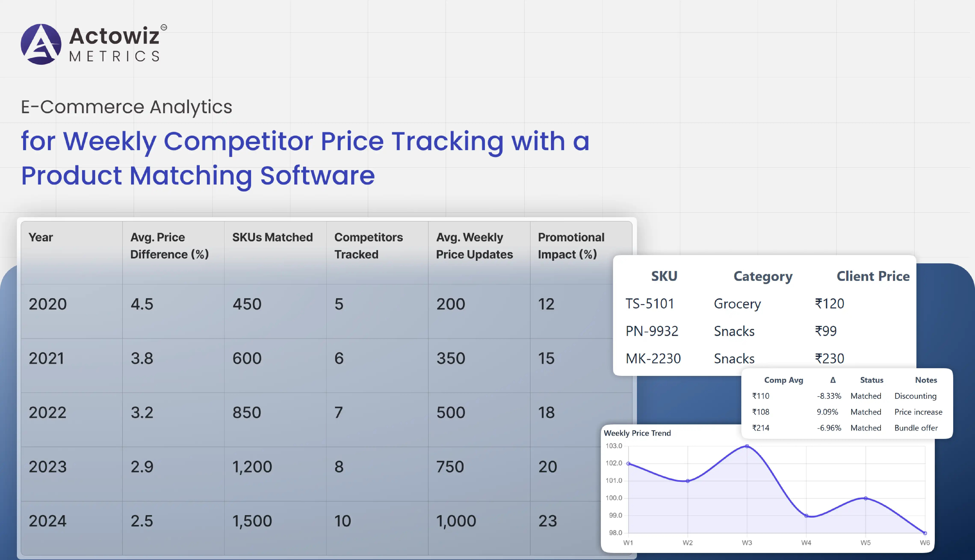Select the Bundle offer note
This screenshot has height=560, width=975.
[916, 428]
